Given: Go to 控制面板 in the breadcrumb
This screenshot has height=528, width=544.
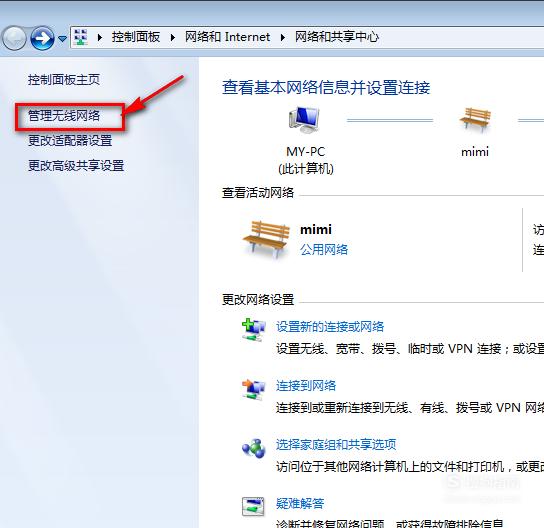Looking at the screenshot, I should point(136,37).
